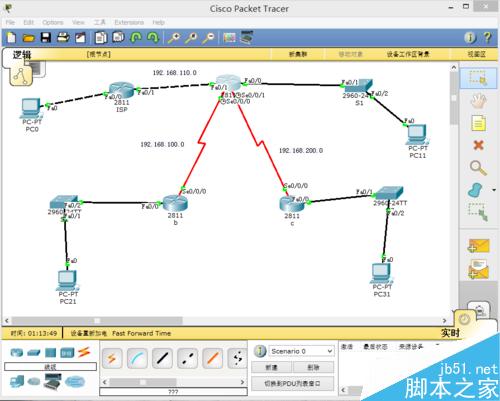Pick the console cable connection icon

click(137, 358)
